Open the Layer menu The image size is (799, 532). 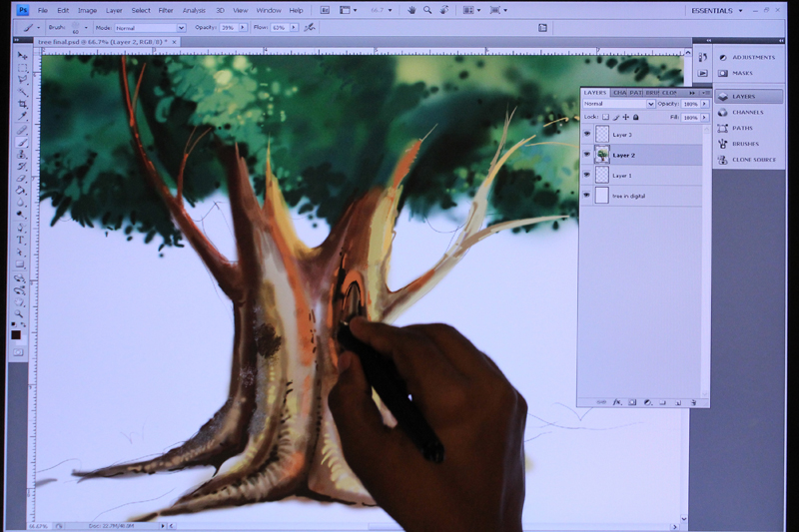coord(114,10)
